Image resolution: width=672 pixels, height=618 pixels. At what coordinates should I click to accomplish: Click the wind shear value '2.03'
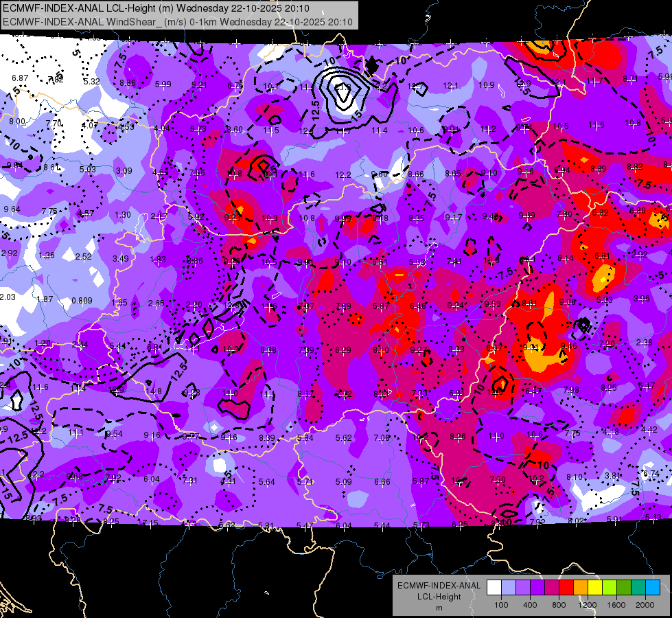point(8,297)
